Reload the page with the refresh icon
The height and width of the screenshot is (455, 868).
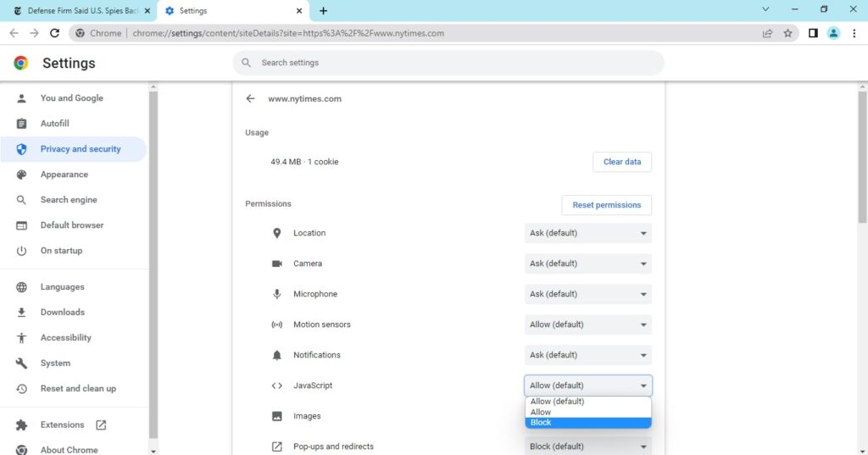coord(54,33)
